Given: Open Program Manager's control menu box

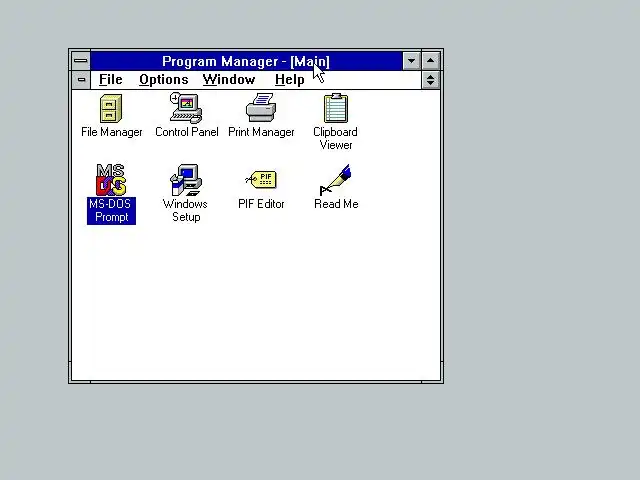Looking at the screenshot, I should 81,61.
